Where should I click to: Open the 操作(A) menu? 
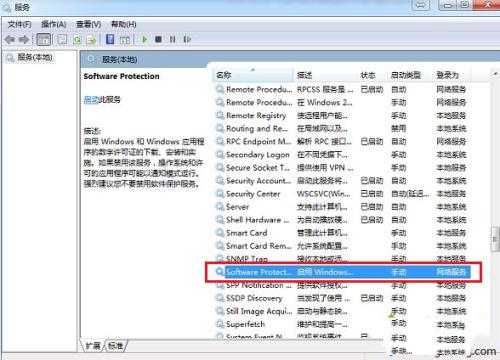[x=54, y=24]
